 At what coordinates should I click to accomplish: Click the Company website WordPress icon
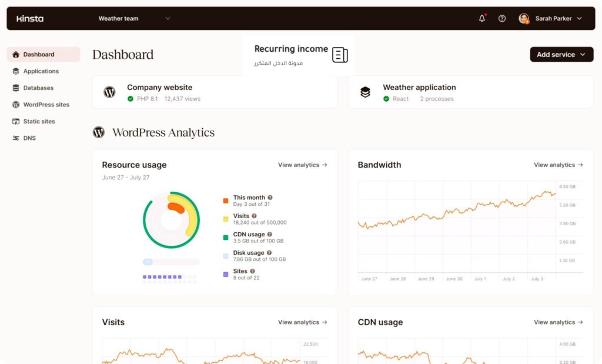coord(109,92)
